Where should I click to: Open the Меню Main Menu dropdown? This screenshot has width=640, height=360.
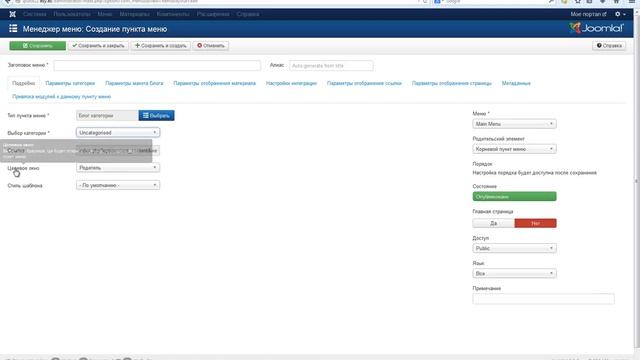click(514, 124)
